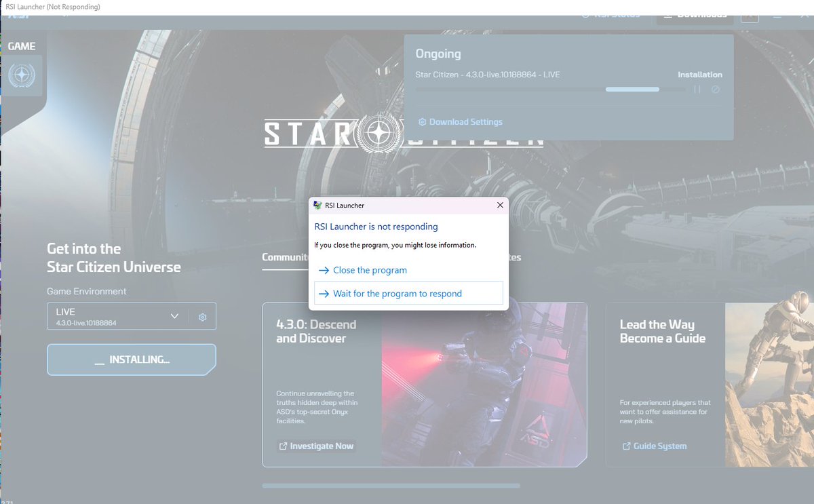The width and height of the screenshot is (814, 504).
Task: Click the news cards horizontal scrollbar
Action: click(391, 486)
